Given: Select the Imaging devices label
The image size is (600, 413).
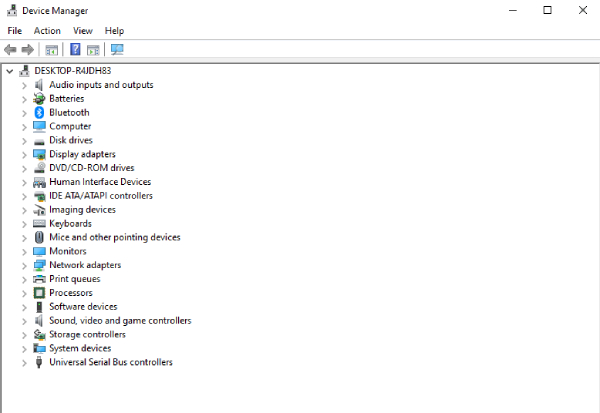Looking at the screenshot, I should (82, 210).
